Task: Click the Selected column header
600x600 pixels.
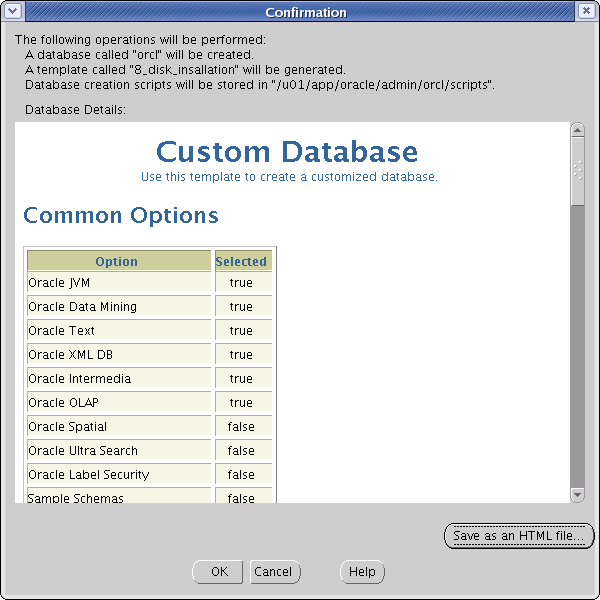Action: (x=243, y=261)
